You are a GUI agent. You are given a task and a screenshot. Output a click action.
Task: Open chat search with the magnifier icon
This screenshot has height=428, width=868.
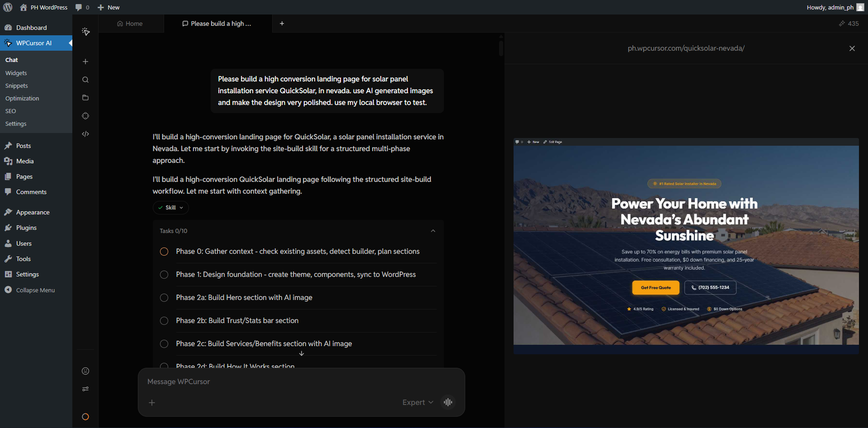tap(85, 80)
